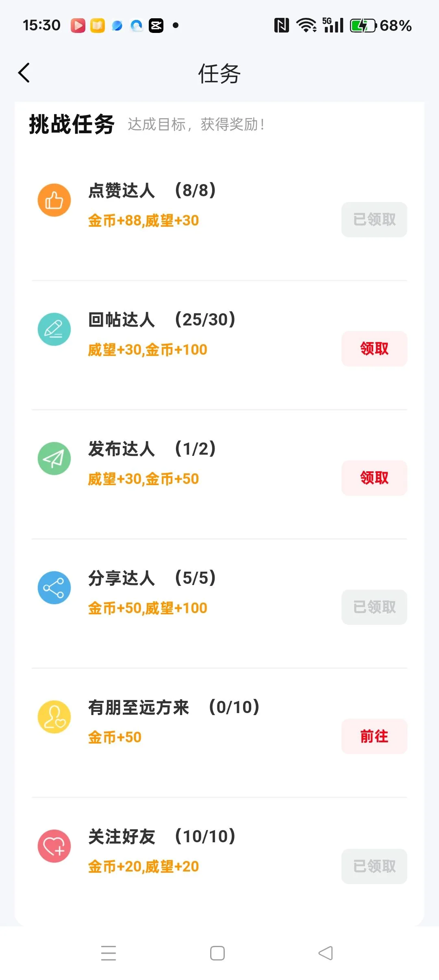Image resolution: width=439 pixels, height=980 pixels.
Task: Tap 前往 for 有朋至远方来 task
Action: pos(374,736)
